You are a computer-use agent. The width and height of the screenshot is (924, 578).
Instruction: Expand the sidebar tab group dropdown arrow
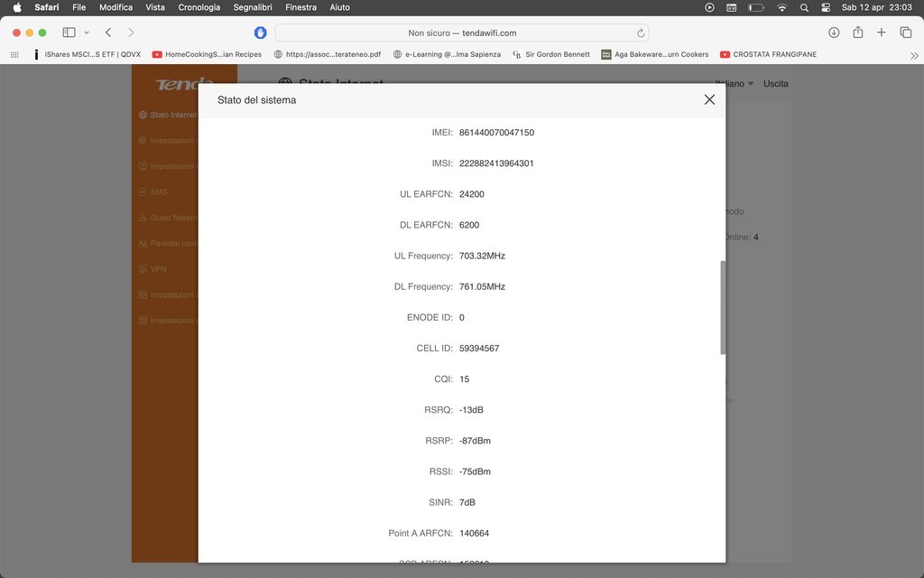coord(87,33)
